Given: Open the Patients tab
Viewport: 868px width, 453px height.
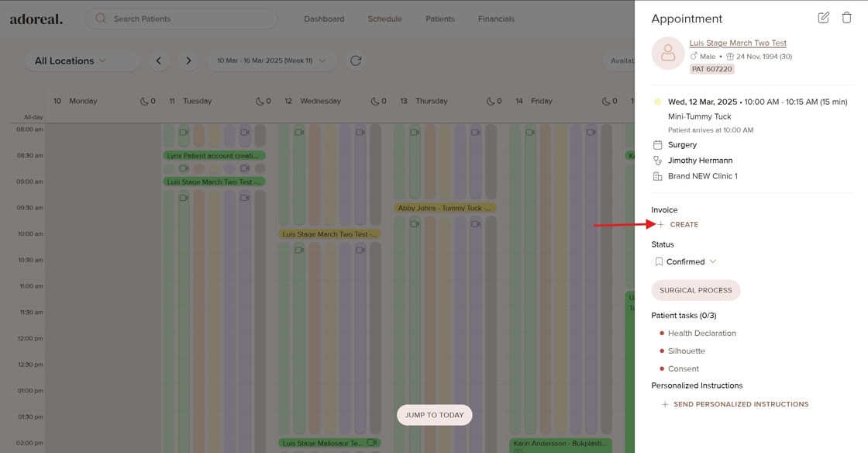Looking at the screenshot, I should [440, 19].
